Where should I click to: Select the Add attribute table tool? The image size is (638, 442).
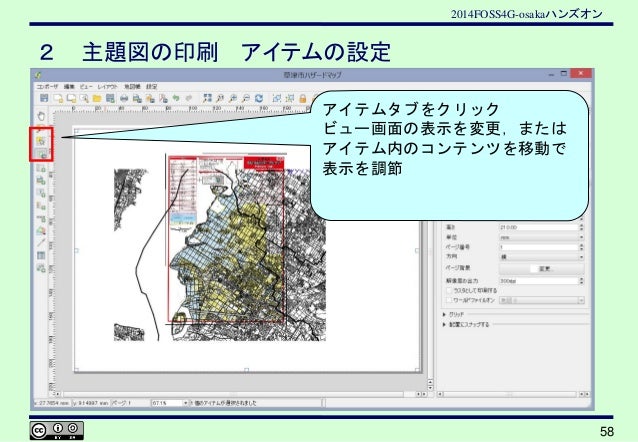(41, 256)
